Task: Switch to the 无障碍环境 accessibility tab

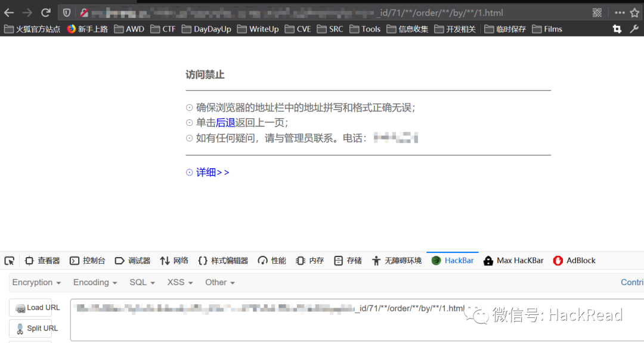Action: tap(397, 261)
